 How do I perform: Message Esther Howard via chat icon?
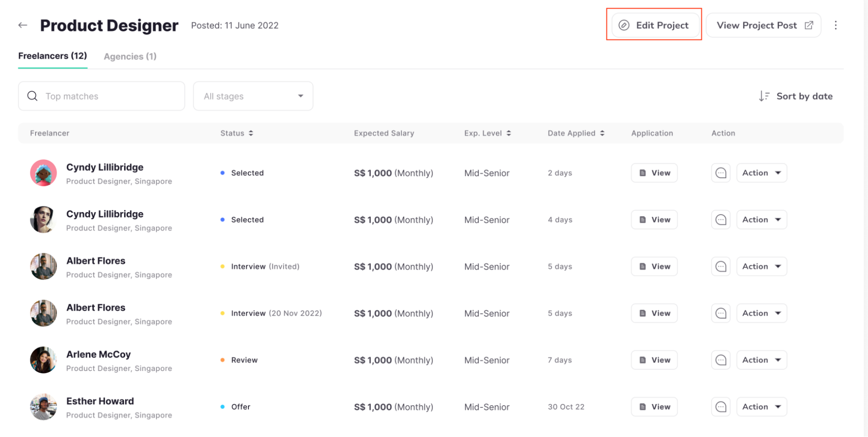click(720, 407)
